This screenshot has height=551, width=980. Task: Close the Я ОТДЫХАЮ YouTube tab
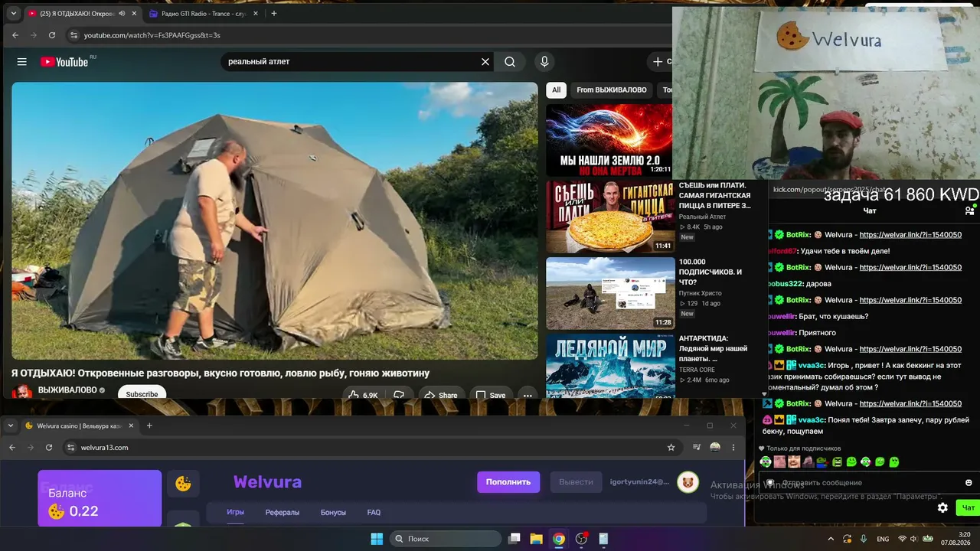click(135, 13)
